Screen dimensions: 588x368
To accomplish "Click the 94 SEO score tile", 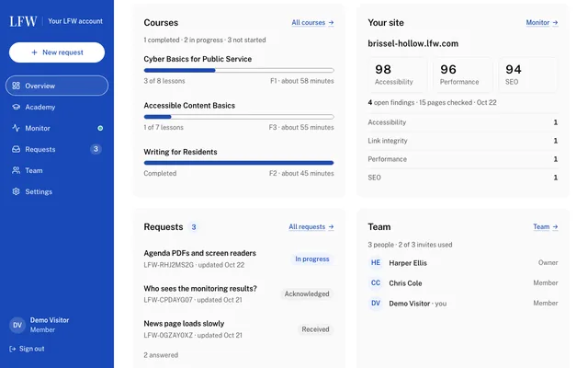I will [x=528, y=75].
